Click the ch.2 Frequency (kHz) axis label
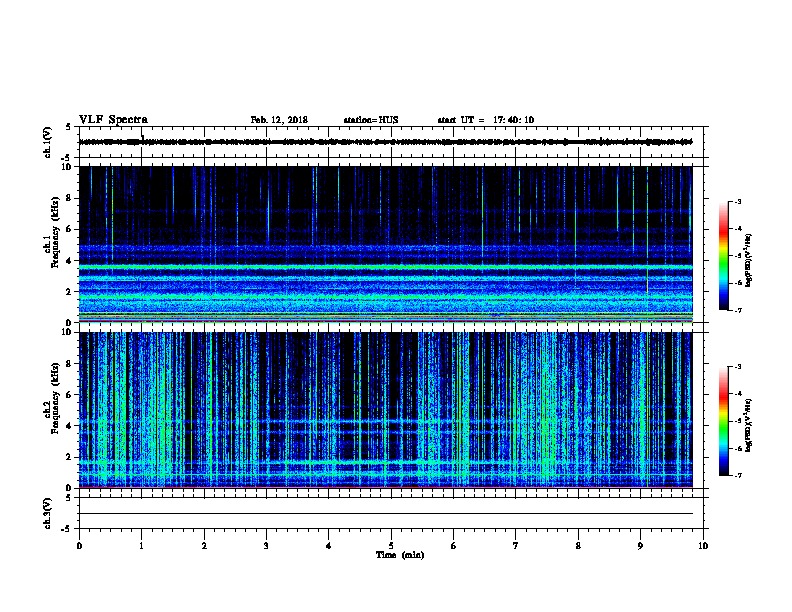 pos(52,398)
